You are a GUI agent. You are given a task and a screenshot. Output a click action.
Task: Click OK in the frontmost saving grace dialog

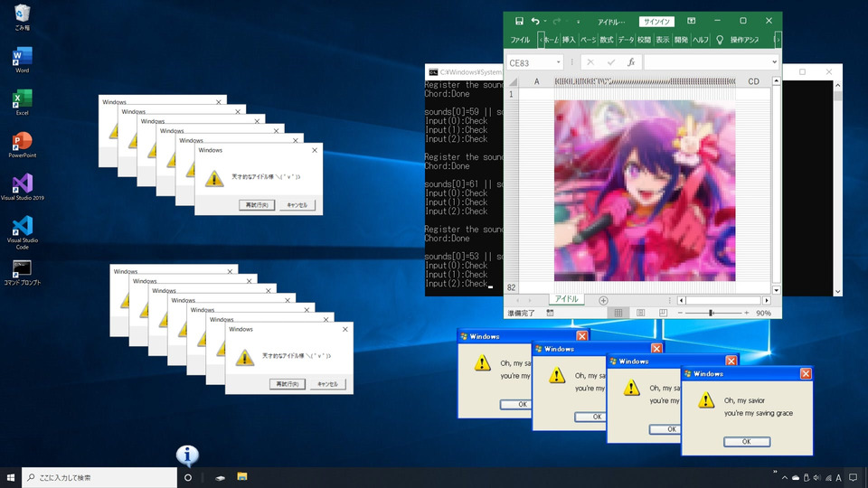pos(747,442)
